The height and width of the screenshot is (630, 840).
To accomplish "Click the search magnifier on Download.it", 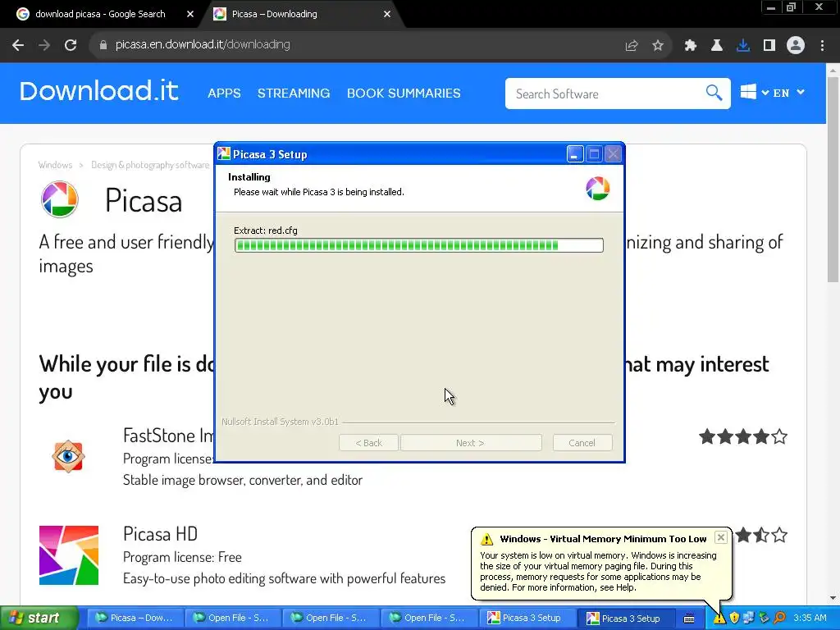I will click(x=714, y=93).
